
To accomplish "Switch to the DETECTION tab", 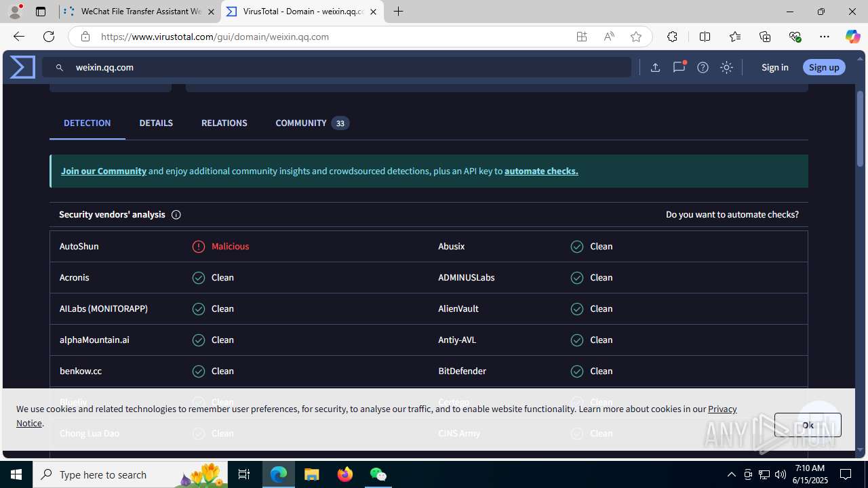I will pyautogui.click(x=87, y=123).
